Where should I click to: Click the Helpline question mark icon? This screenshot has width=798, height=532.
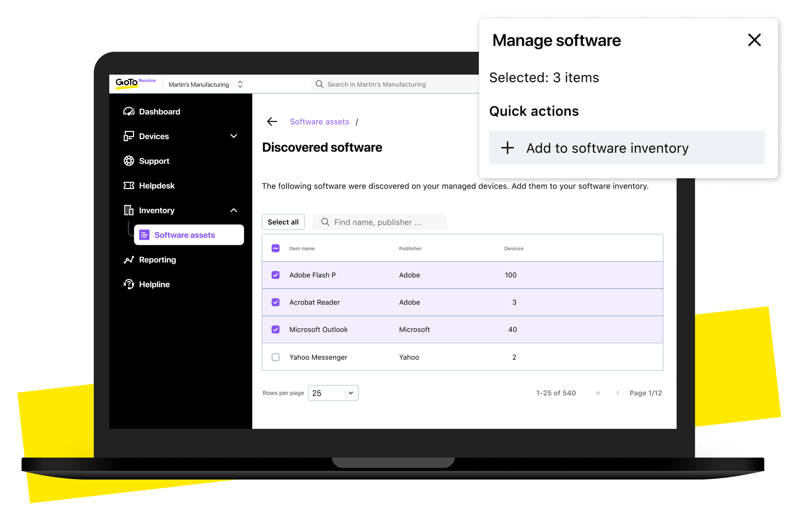point(129,284)
